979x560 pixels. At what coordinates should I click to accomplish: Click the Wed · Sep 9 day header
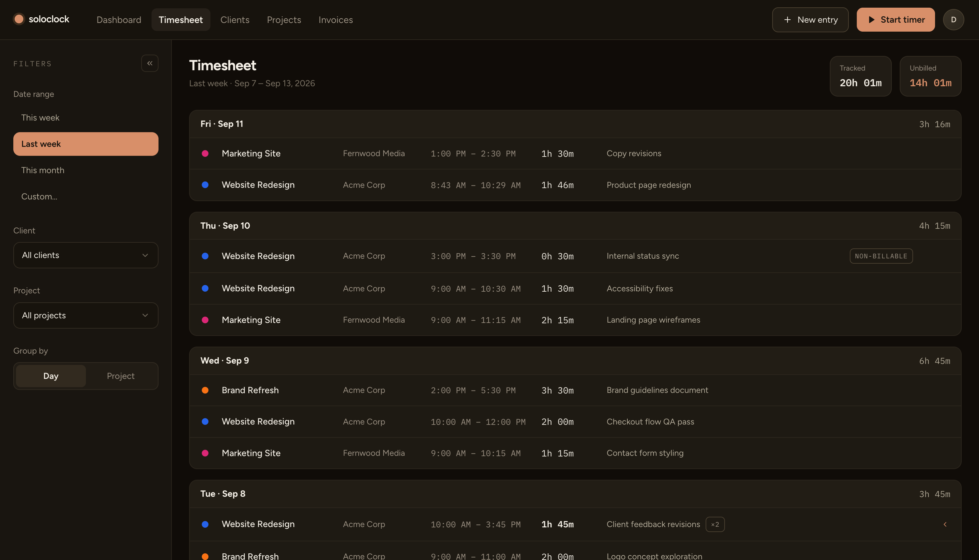pyautogui.click(x=575, y=361)
